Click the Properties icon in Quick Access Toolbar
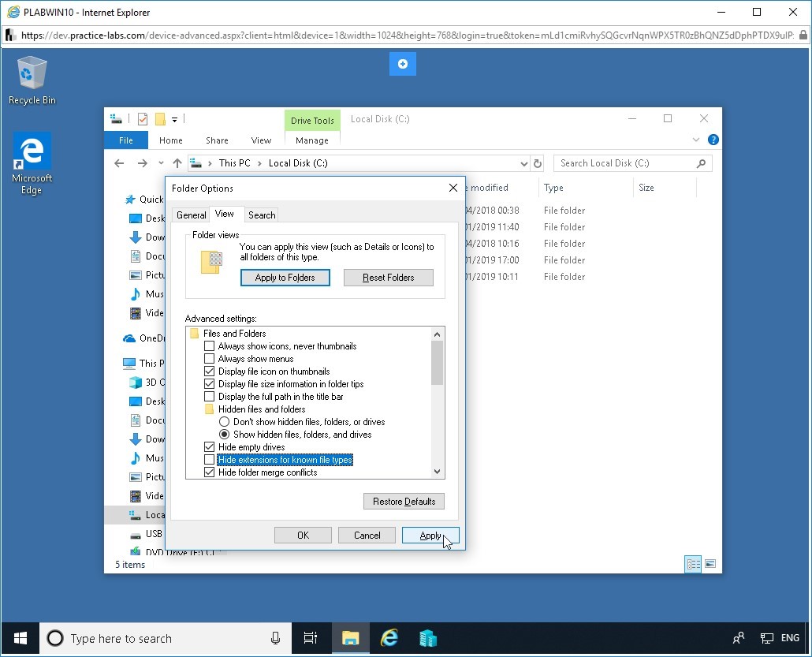Viewport: 812px width, 657px height. tap(143, 119)
